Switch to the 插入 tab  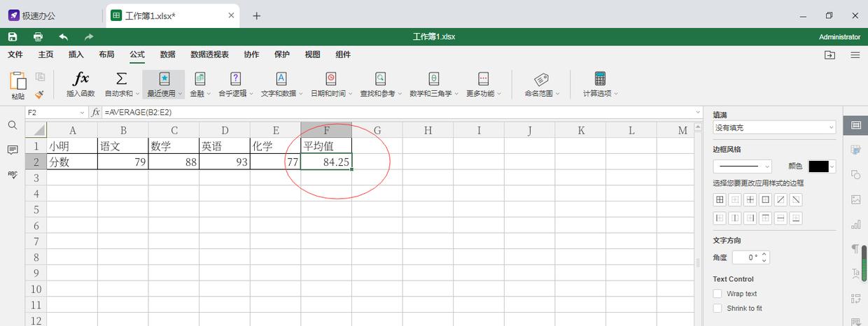coord(76,55)
